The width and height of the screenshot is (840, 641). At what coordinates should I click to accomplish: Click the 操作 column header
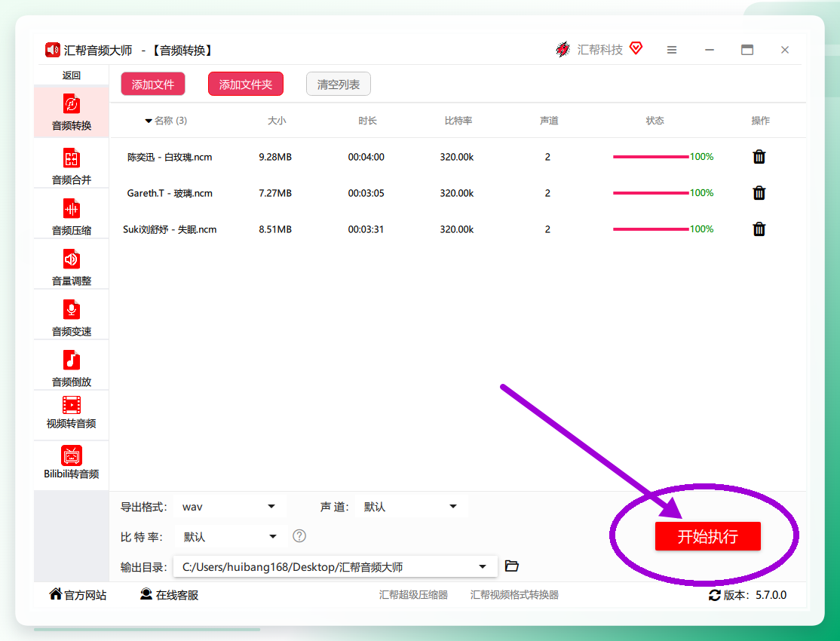tap(760, 121)
